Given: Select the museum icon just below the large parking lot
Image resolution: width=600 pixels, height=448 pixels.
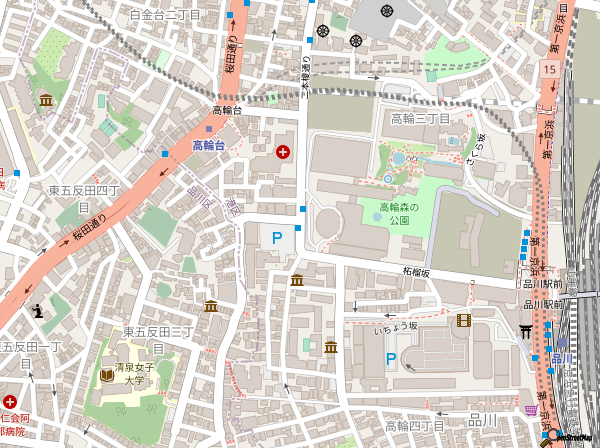Looking at the screenshot, I should point(297,279).
